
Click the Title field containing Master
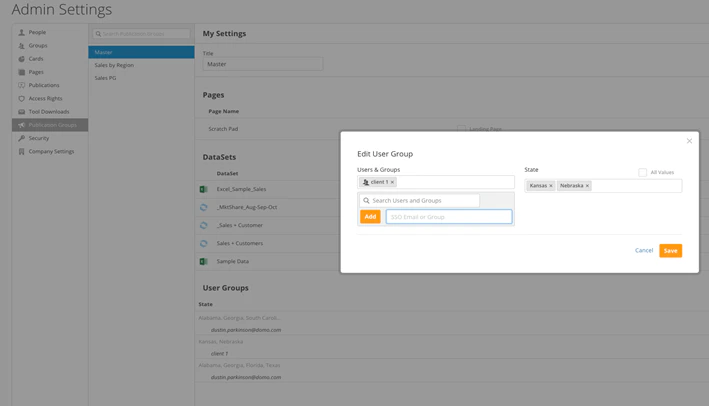pyautogui.click(x=263, y=64)
